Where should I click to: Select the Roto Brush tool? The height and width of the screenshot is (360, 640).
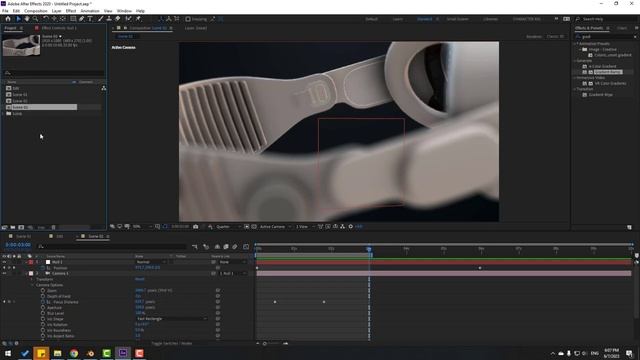(129, 19)
